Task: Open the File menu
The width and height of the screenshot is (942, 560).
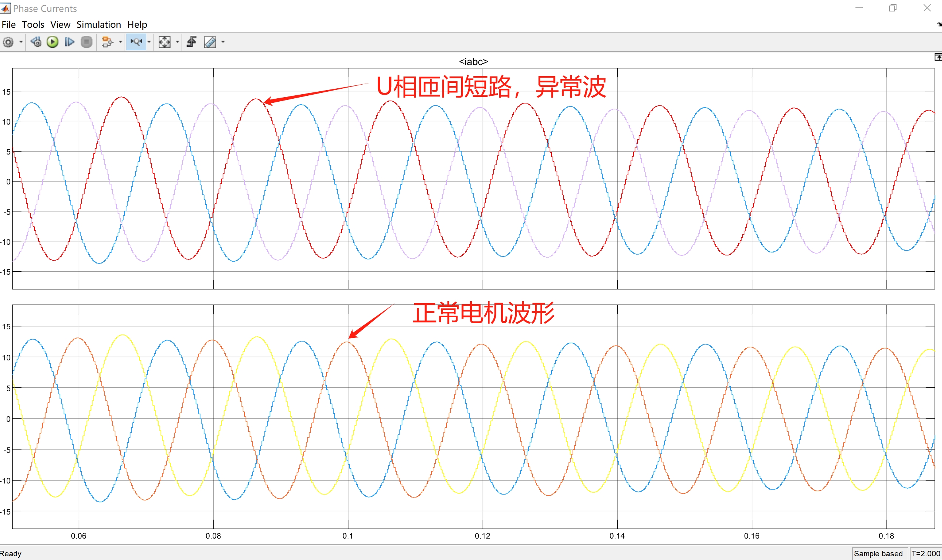Action: click(x=9, y=24)
